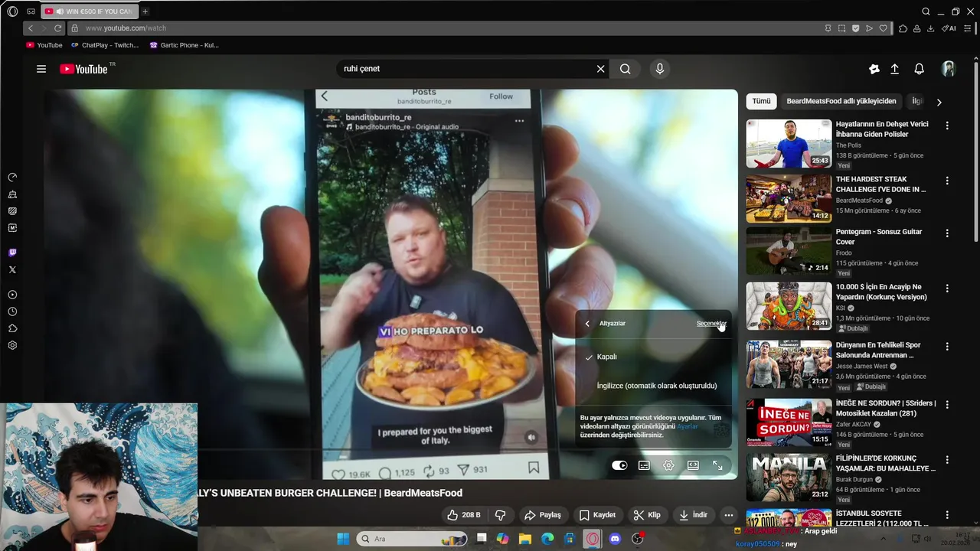Clear the search box text
Screen dimensions: 980x551
click(601, 69)
